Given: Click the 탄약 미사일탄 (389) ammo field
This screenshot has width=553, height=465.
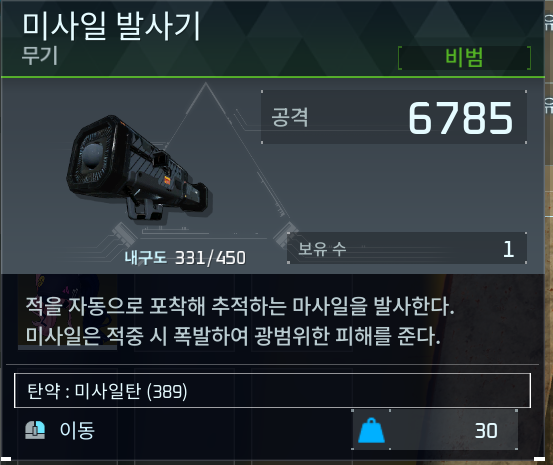Looking at the screenshot, I should click(x=272, y=391).
